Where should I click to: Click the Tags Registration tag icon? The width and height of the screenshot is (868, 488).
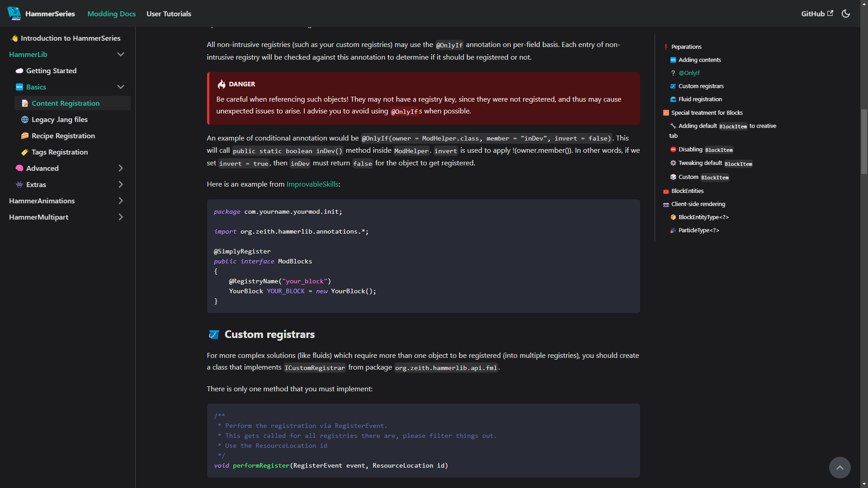pyautogui.click(x=25, y=152)
